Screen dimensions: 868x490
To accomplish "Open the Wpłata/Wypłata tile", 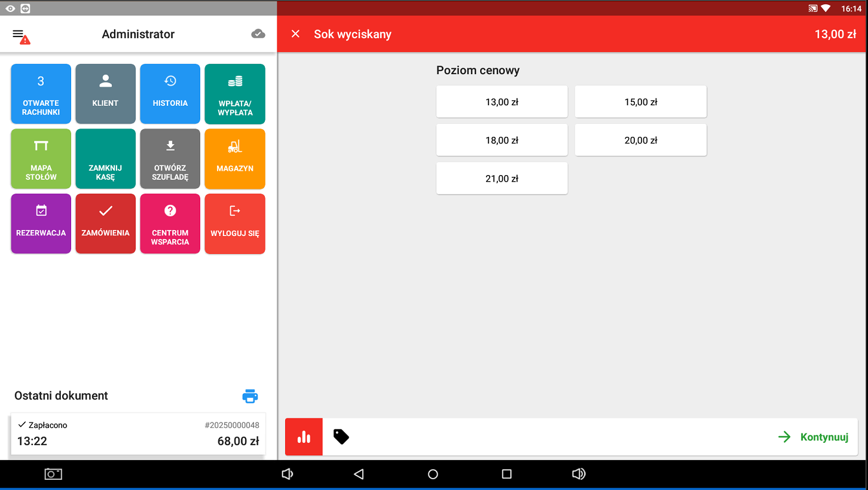I will 235,94.
